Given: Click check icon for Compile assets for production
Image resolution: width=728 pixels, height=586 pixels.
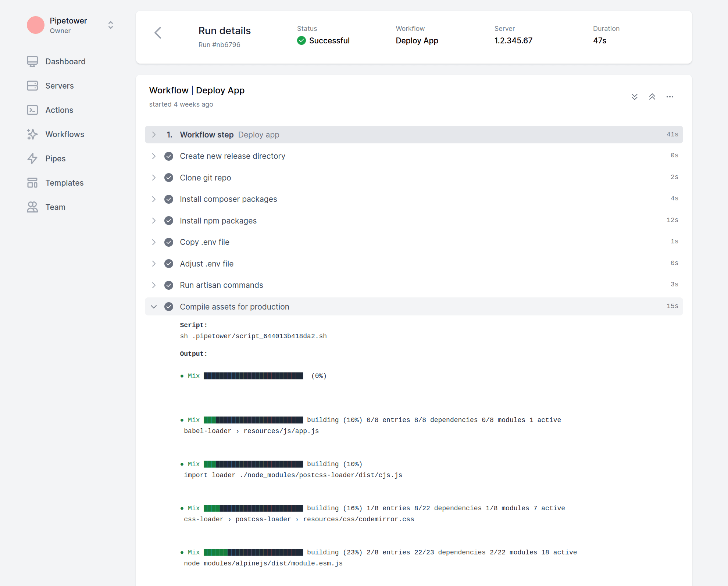Looking at the screenshot, I should point(169,307).
